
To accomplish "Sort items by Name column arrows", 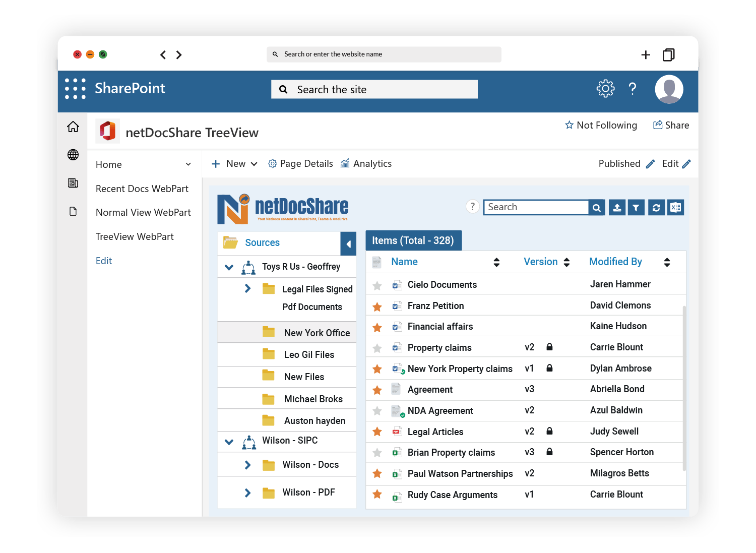I will pos(496,262).
